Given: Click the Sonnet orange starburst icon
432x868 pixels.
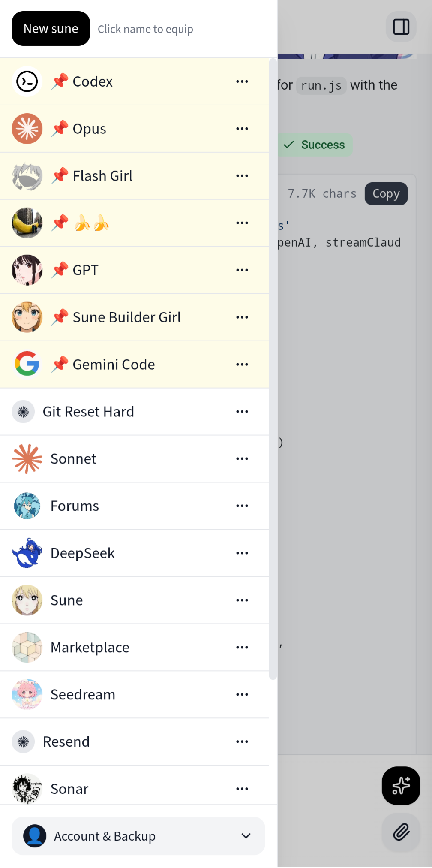Looking at the screenshot, I should click(x=27, y=459).
